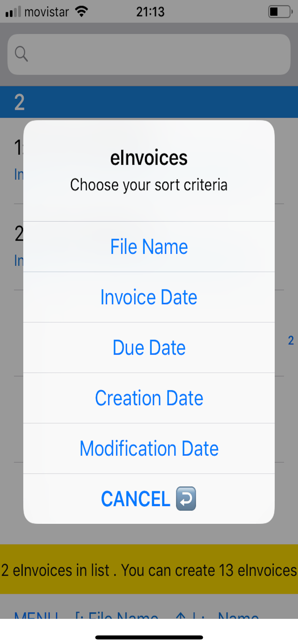Click the return arrow emoji beside CANCEL
Viewport: 298px width, 644px height.
tap(186, 499)
